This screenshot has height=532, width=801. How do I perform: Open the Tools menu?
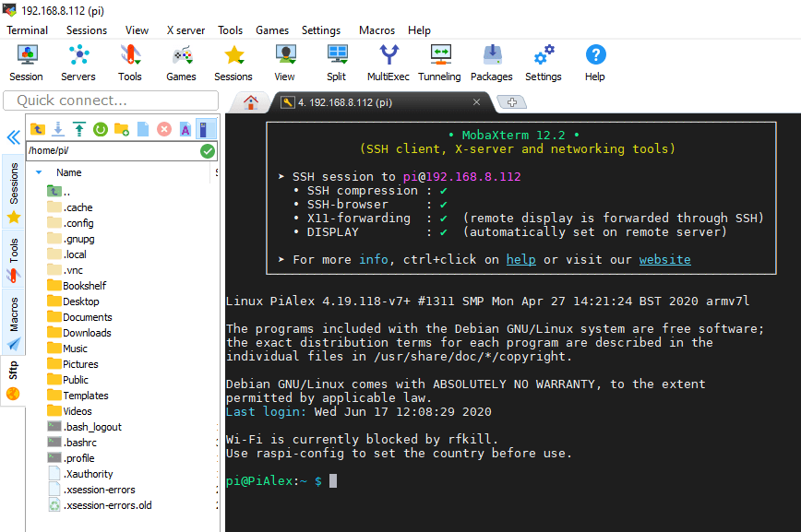point(231,30)
